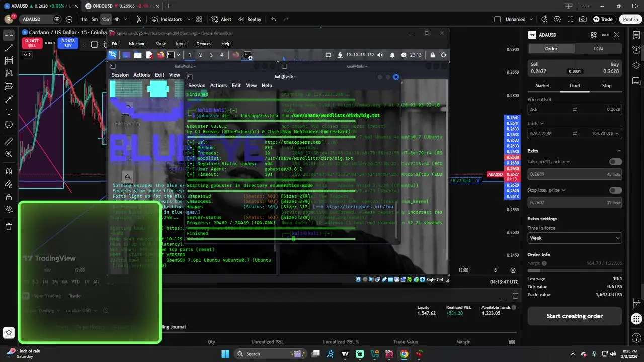Collapse the Exits section
The width and height of the screenshot is (644, 362).
[619, 151]
